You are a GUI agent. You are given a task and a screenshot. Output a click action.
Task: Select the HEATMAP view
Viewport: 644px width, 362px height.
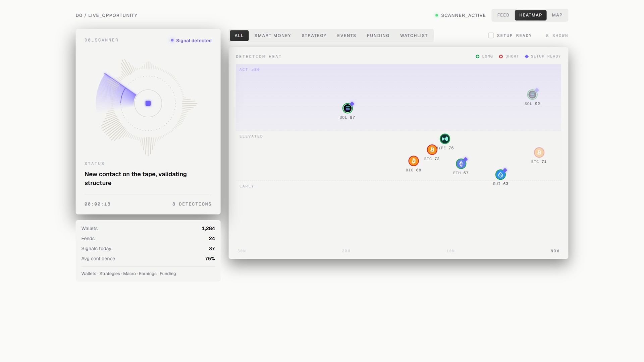(x=531, y=15)
